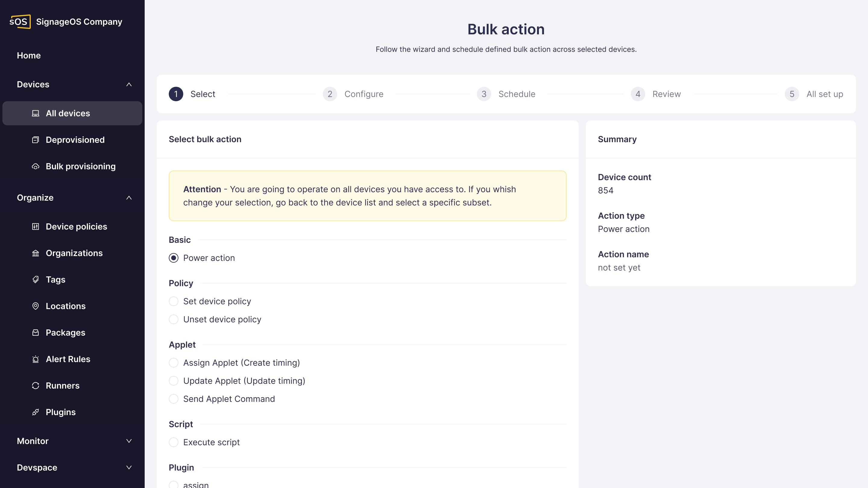Collapse the Devices sidebar section
The image size is (868, 488).
point(129,85)
